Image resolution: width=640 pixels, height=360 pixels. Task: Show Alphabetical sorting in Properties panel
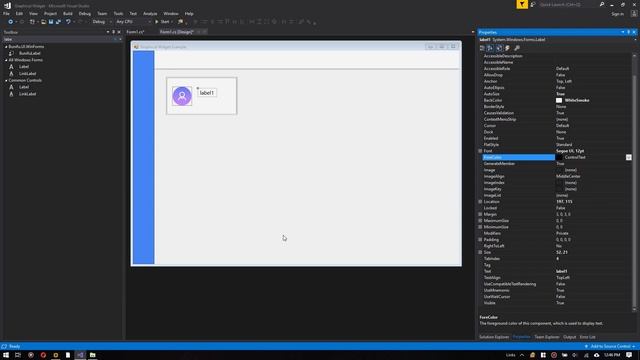point(490,48)
